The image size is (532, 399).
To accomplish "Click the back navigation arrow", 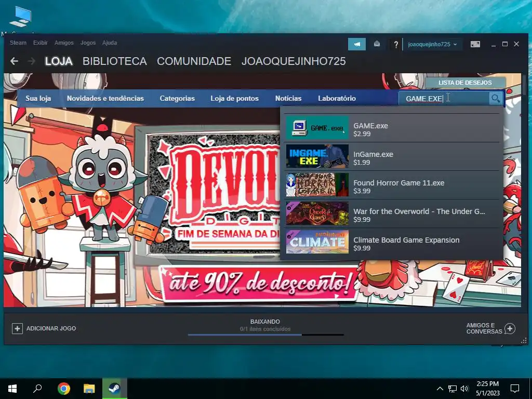I will click(x=14, y=61).
